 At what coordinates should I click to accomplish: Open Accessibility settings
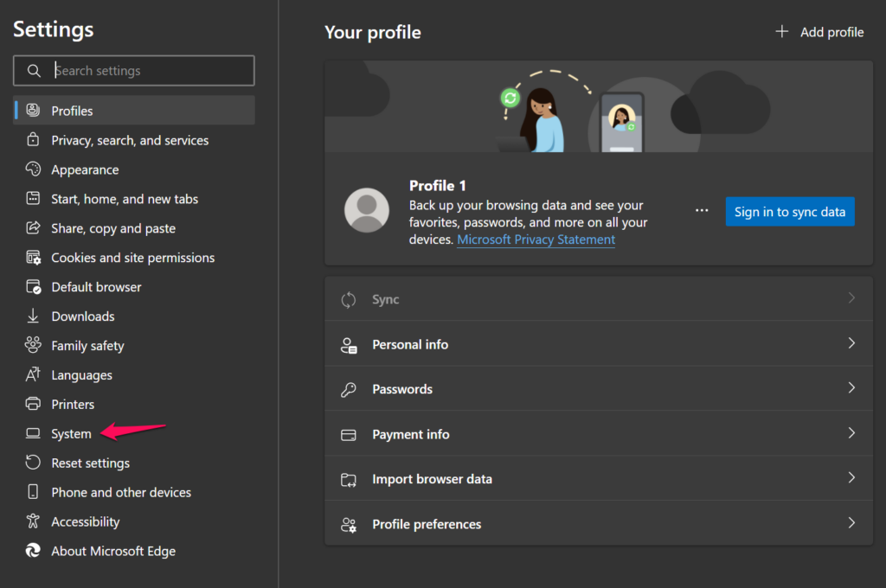134,521
